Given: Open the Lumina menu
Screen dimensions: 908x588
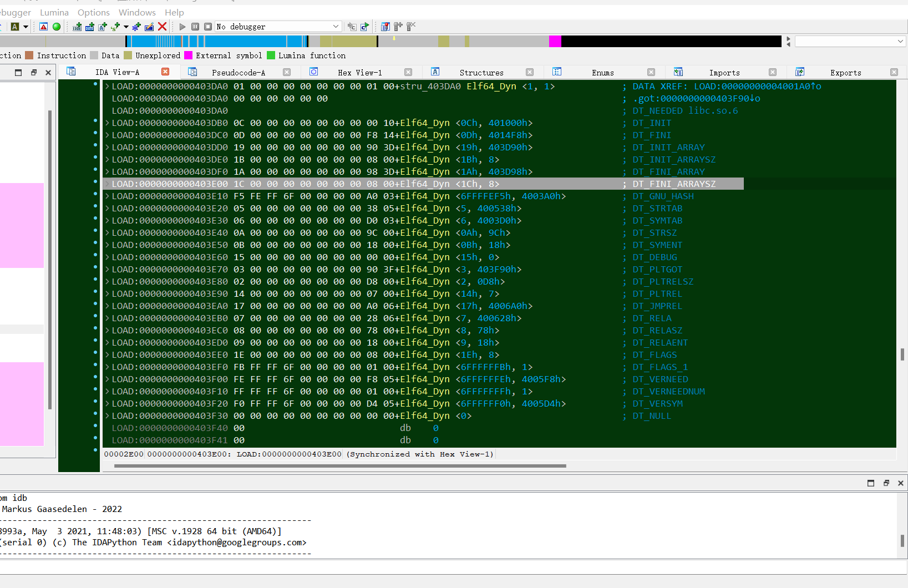Looking at the screenshot, I should coord(54,12).
